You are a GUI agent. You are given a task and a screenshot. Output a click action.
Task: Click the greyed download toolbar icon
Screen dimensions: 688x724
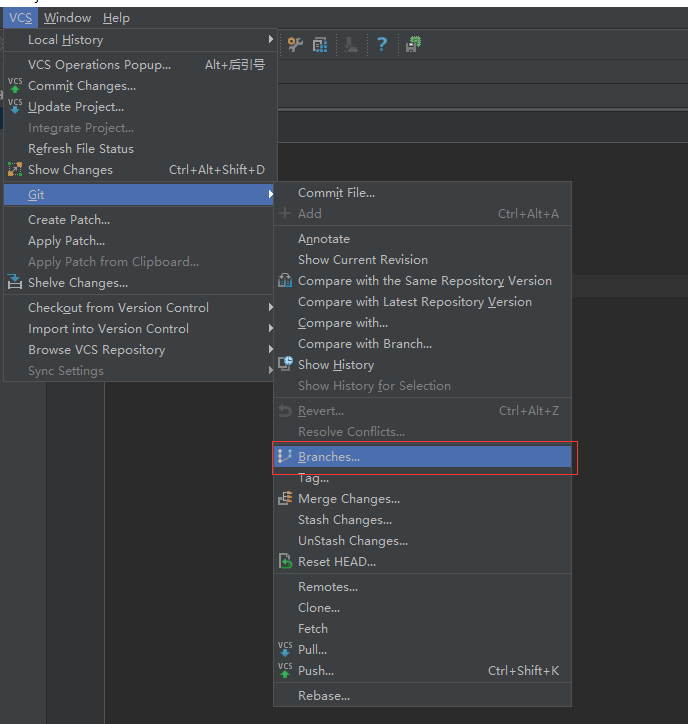(x=351, y=45)
